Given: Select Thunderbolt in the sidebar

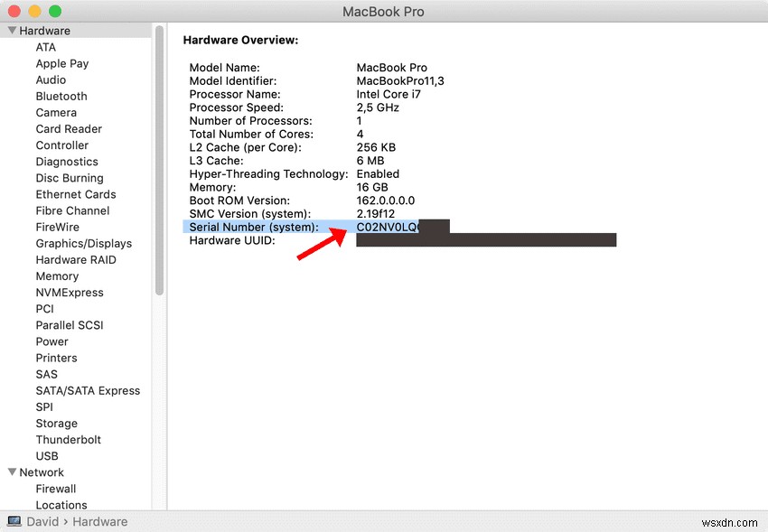Looking at the screenshot, I should coord(68,440).
